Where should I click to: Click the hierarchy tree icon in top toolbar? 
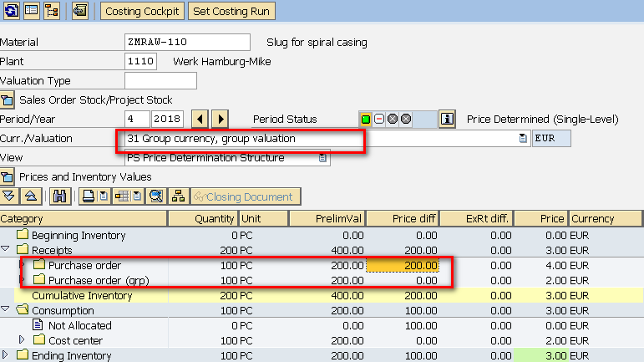click(x=52, y=11)
